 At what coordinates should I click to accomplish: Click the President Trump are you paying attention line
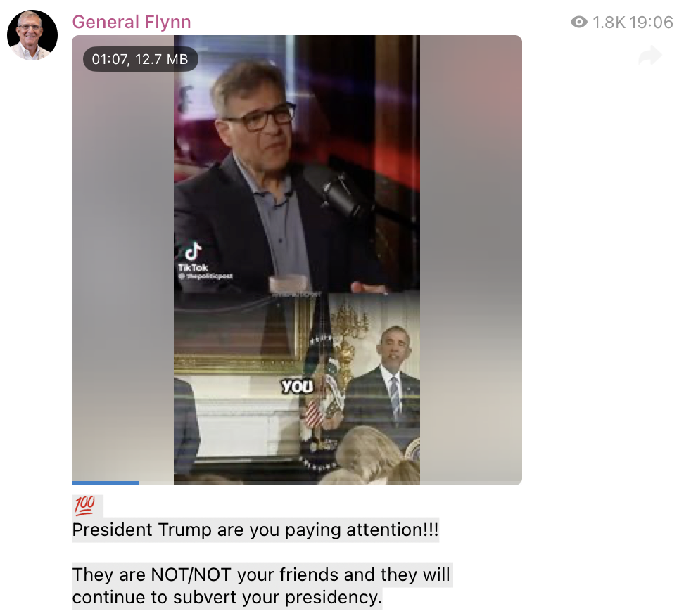pyautogui.click(x=255, y=530)
